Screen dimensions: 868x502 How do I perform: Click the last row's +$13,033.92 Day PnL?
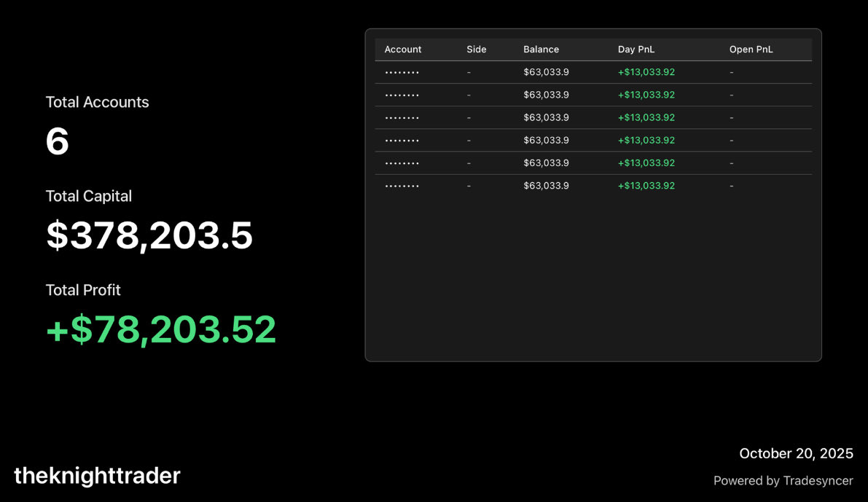(x=646, y=185)
